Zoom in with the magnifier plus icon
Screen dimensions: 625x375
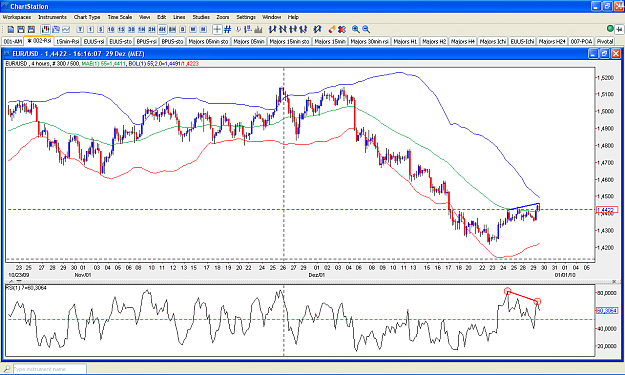356,29
